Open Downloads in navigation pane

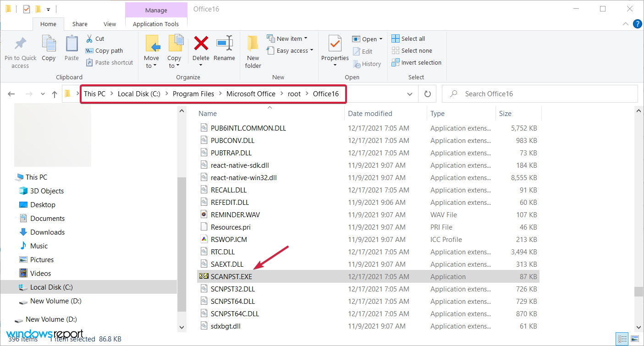[47, 232]
